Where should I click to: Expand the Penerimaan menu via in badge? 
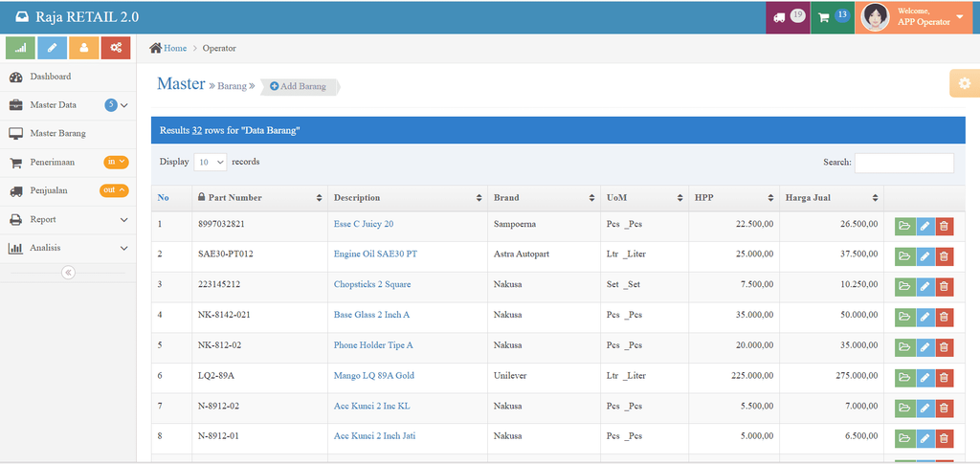pos(116,162)
